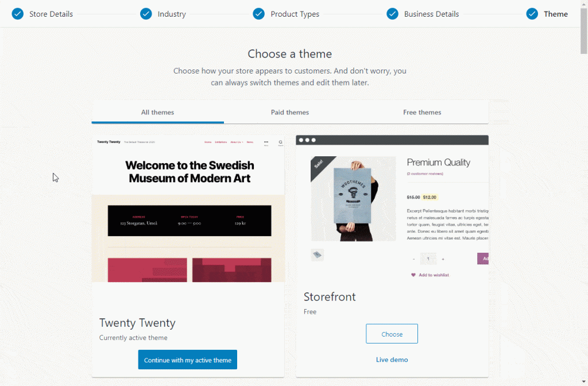Image resolution: width=588 pixels, height=386 pixels.
Task: Click the Store Details step checkmark icon
Action: coord(18,14)
